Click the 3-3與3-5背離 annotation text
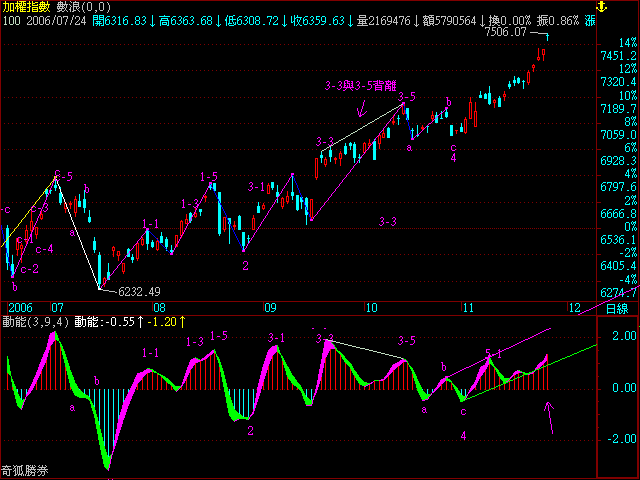 pyautogui.click(x=360, y=87)
